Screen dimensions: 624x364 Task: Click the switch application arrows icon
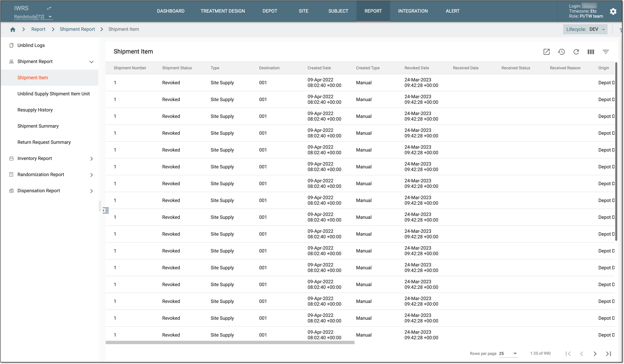(49, 8)
